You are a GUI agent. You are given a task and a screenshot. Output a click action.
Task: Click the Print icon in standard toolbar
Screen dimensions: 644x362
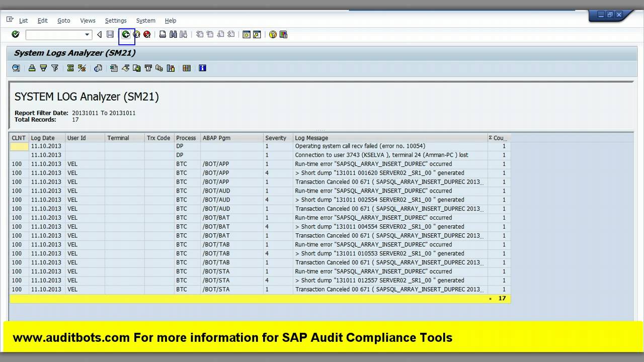click(163, 34)
